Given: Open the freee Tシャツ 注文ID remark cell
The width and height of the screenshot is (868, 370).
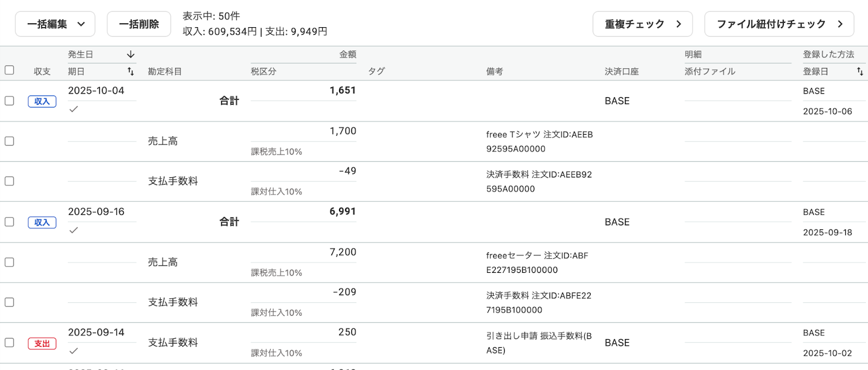Looking at the screenshot, I should pos(539,142).
